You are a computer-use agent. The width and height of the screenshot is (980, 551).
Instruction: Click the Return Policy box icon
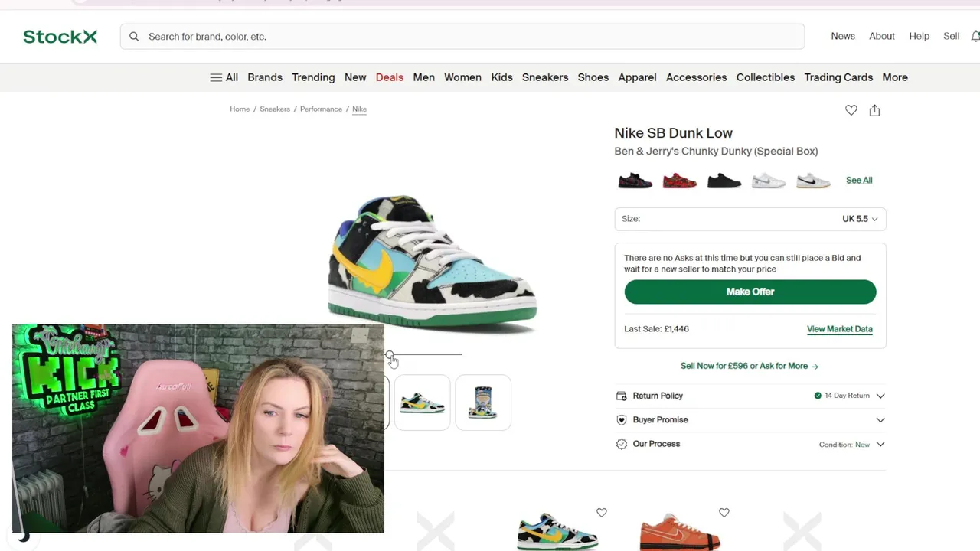pos(622,396)
